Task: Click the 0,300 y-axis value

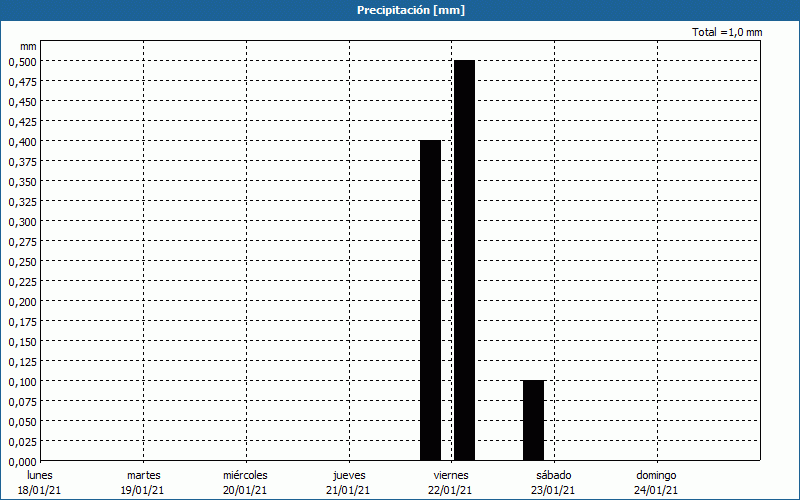Action: tap(23, 221)
